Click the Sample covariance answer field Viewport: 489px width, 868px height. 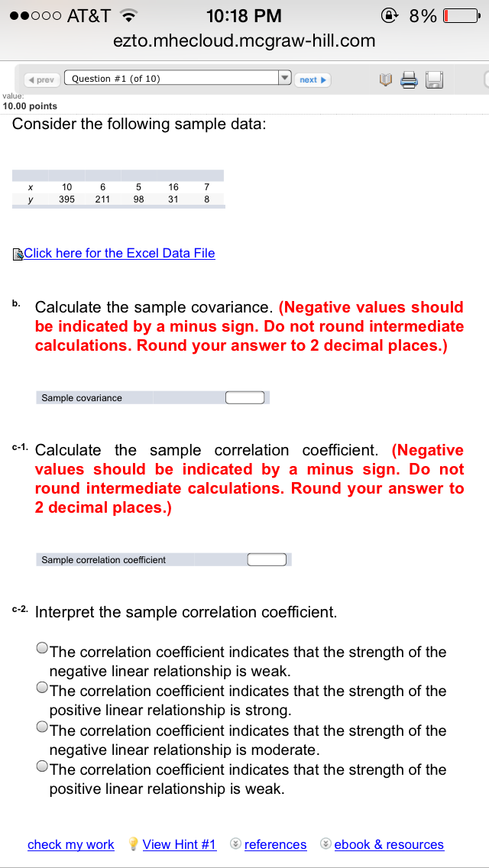244,397
